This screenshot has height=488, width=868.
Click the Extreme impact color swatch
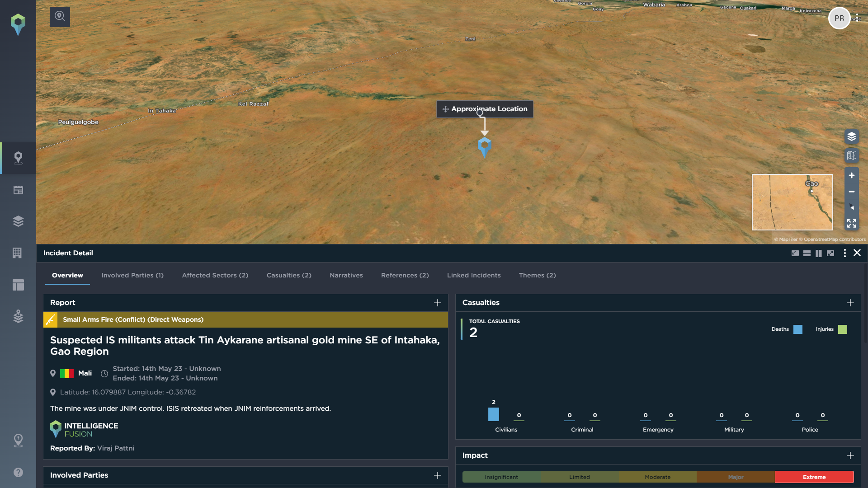click(x=814, y=477)
